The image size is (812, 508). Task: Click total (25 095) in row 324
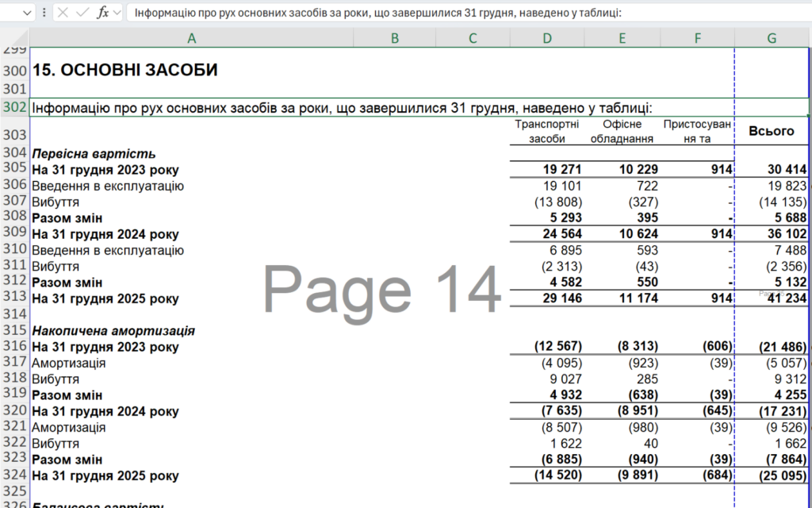783,476
